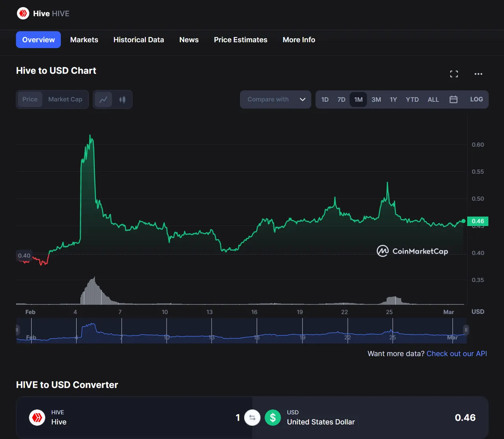
Task: Click the swap currencies icon in converter
Action: [x=252, y=417]
